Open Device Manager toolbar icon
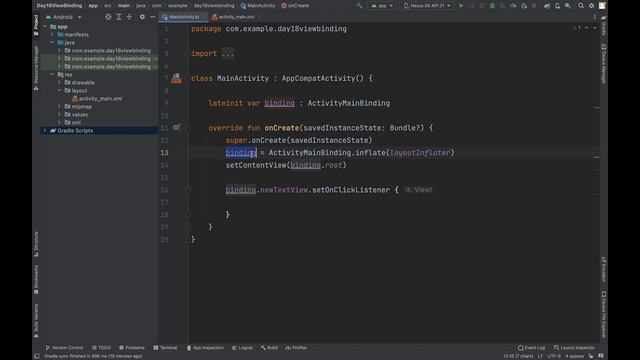The image size is (640, 360). click(x=558, y=6)
